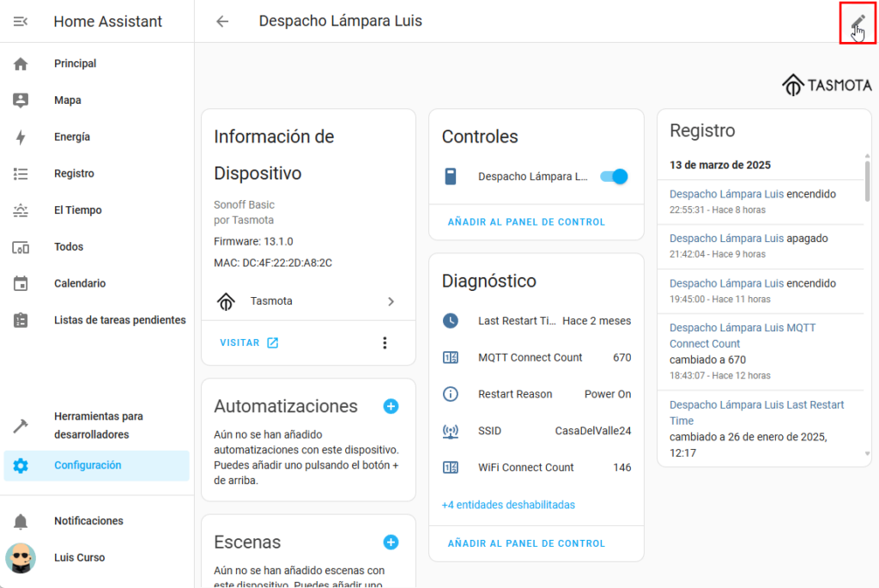Select Configuración in the sidebar
The width and height of the screenshot is (879, 588).
point(88,465)
